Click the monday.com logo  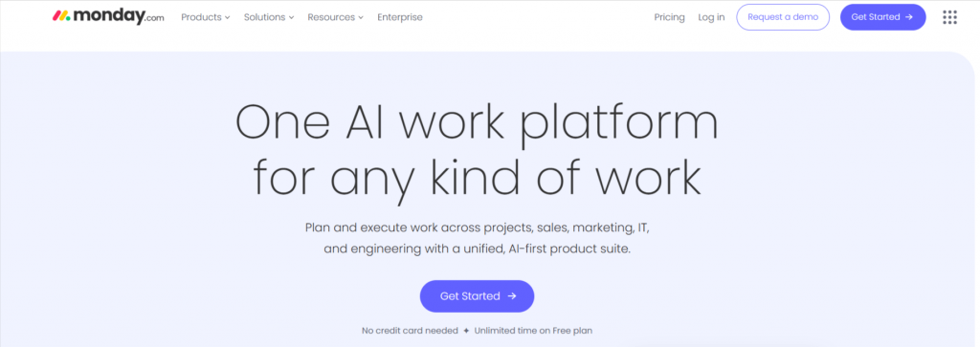point(108,17)
